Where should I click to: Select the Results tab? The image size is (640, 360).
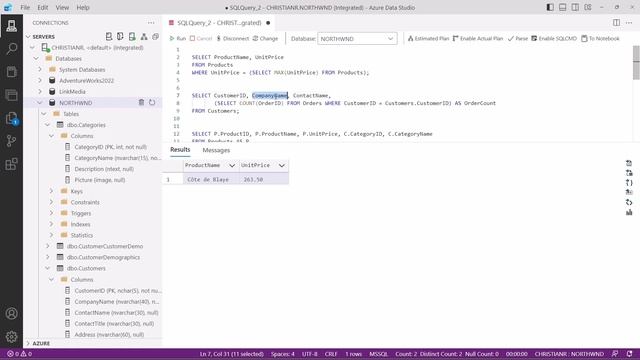[x=180, y=150]
